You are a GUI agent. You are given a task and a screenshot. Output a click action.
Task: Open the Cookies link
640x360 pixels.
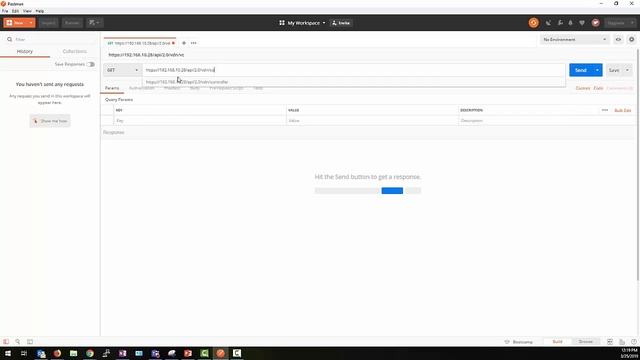point(582,88)
